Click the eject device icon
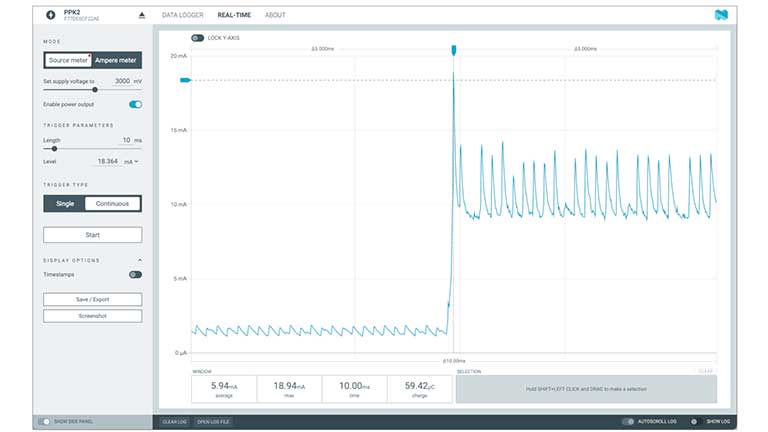The image size is (768, 432). tap(142, 15)
